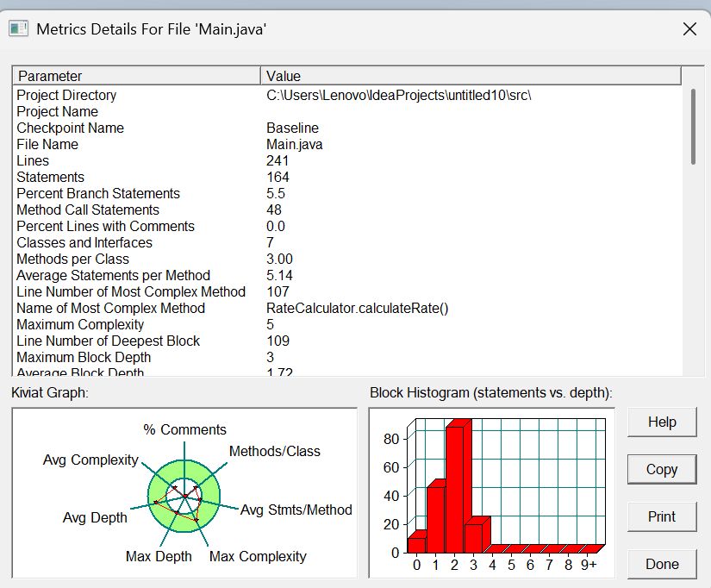Click the 164 statements value
The width and height of the screenshot is (711, 588).
(278, 177)
